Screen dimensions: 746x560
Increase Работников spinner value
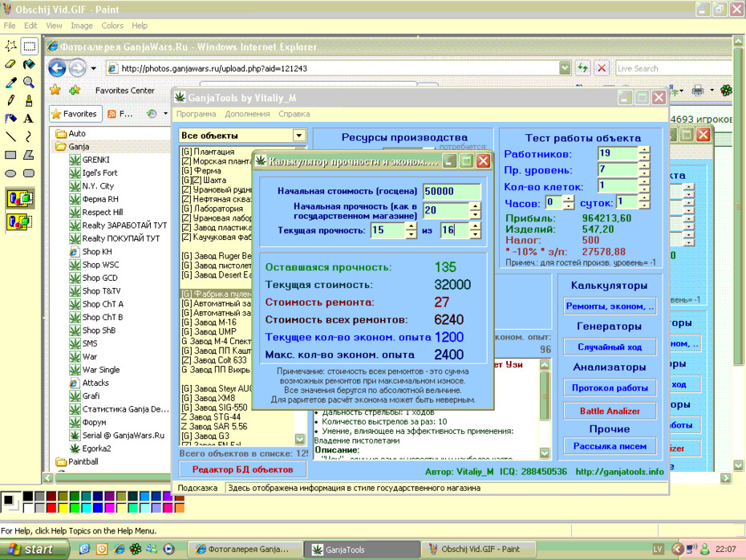point(644,150)
